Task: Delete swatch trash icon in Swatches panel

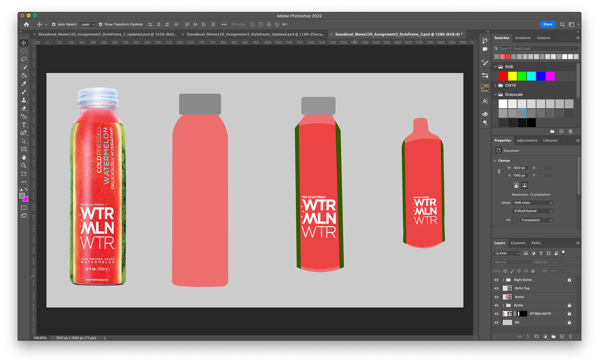Action: click(570, 131)
